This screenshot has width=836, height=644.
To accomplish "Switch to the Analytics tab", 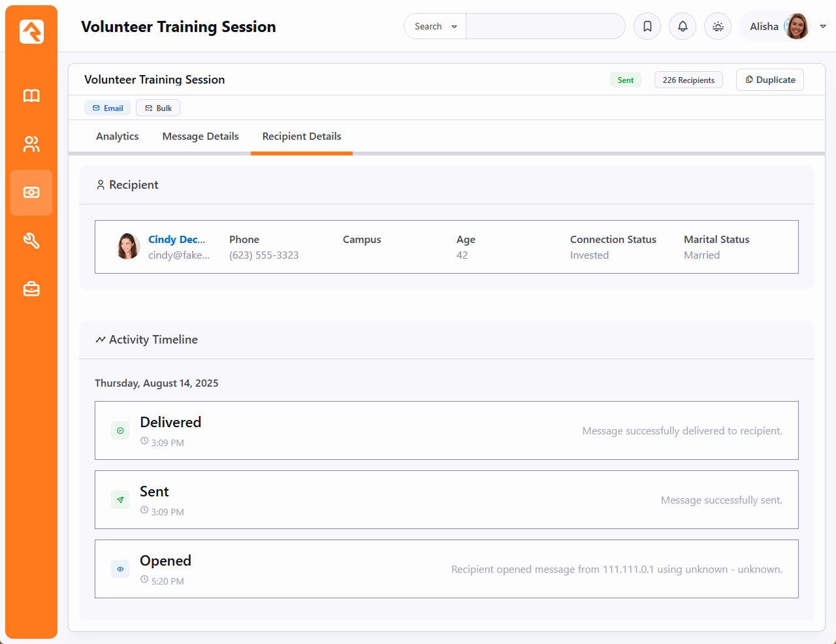I will click(118, 137).
